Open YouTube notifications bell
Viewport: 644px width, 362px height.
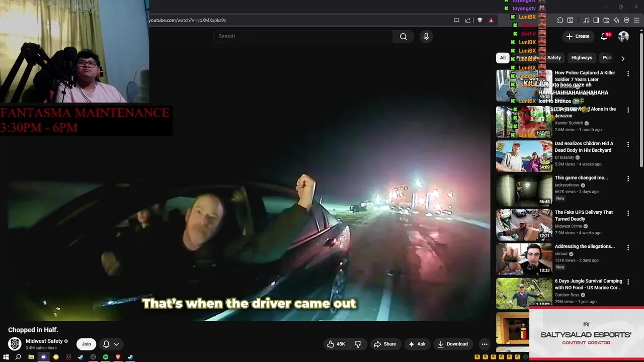coord(605,36)
